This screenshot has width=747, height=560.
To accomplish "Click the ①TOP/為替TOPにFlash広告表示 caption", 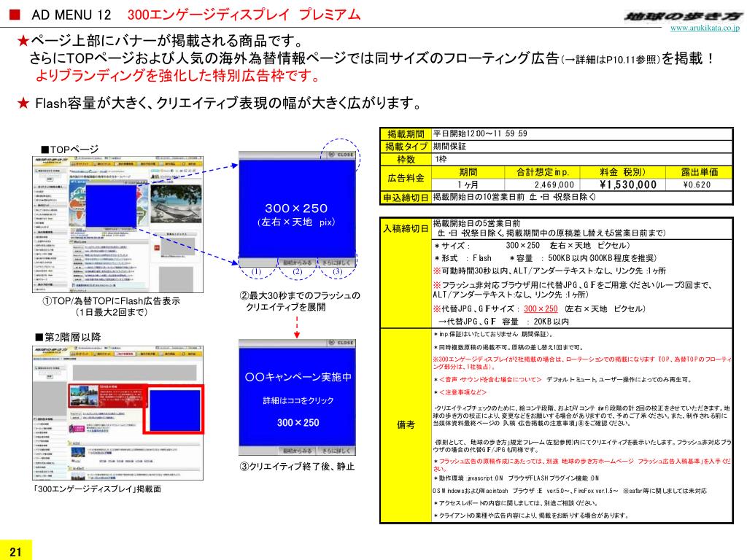I will click(x=112, y=301).
